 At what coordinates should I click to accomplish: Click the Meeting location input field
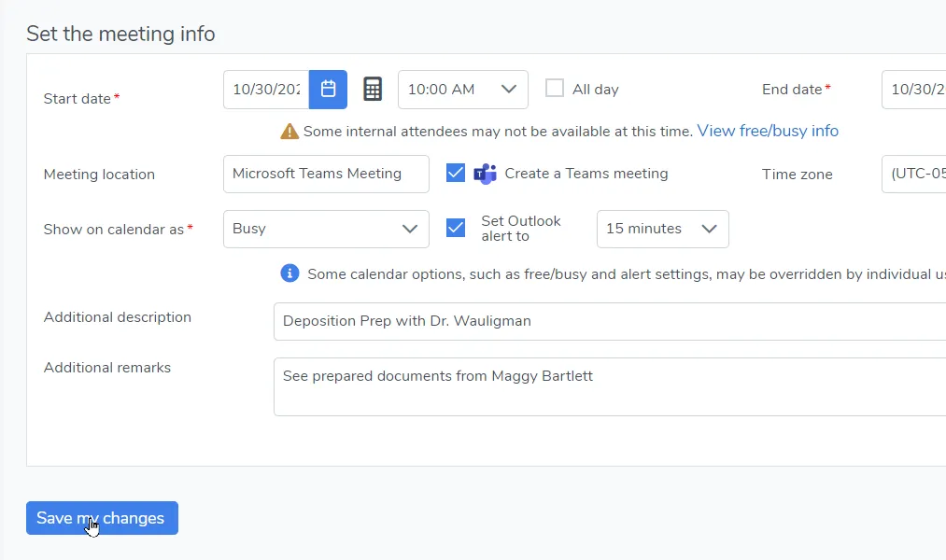pos(325,174)
